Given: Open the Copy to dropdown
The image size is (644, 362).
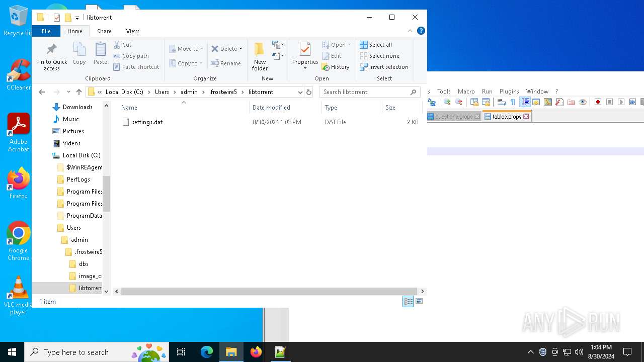Looking at the screenshot, I should click(186, 63).
